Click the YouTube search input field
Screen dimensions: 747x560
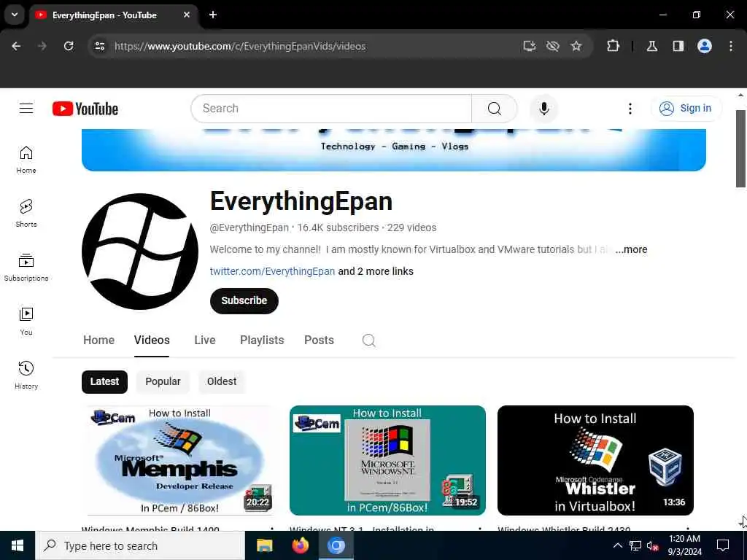tap(331, 109)
